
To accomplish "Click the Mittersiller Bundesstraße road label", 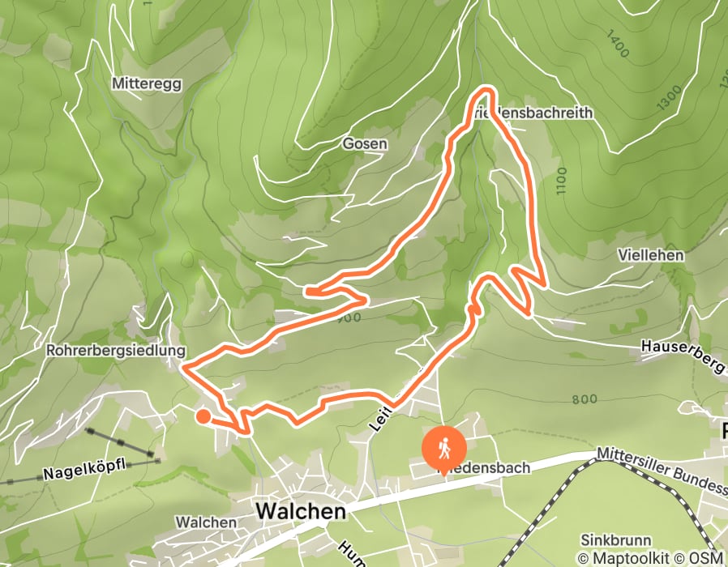I will point(662,471).
